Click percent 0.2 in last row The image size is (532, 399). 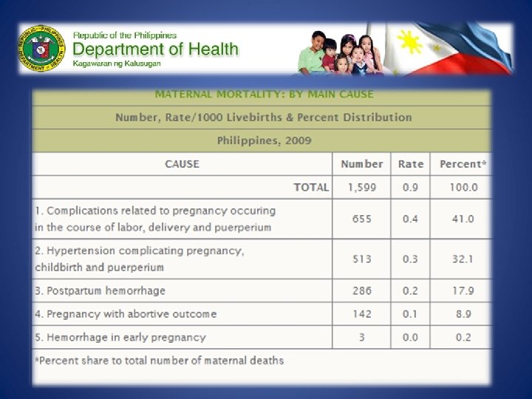point(463,338)
